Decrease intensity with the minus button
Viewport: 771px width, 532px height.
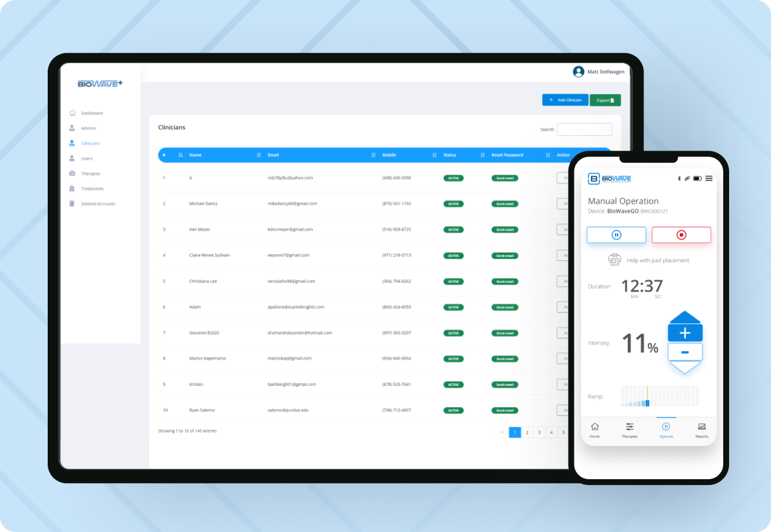pyautogui.click(x=685, y=352)
